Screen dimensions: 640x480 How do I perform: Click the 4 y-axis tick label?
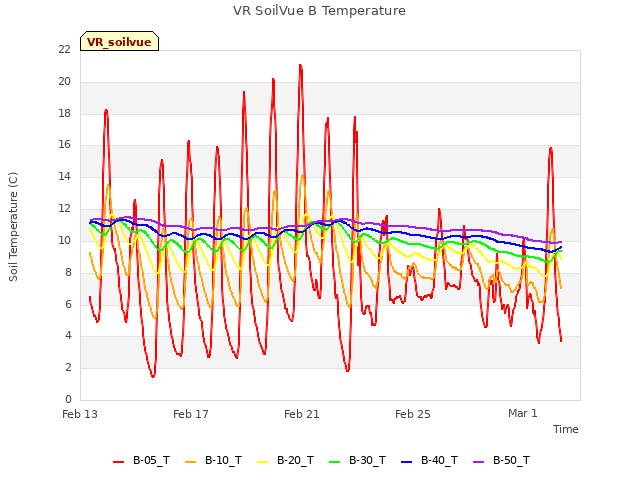tap(68, 336)
